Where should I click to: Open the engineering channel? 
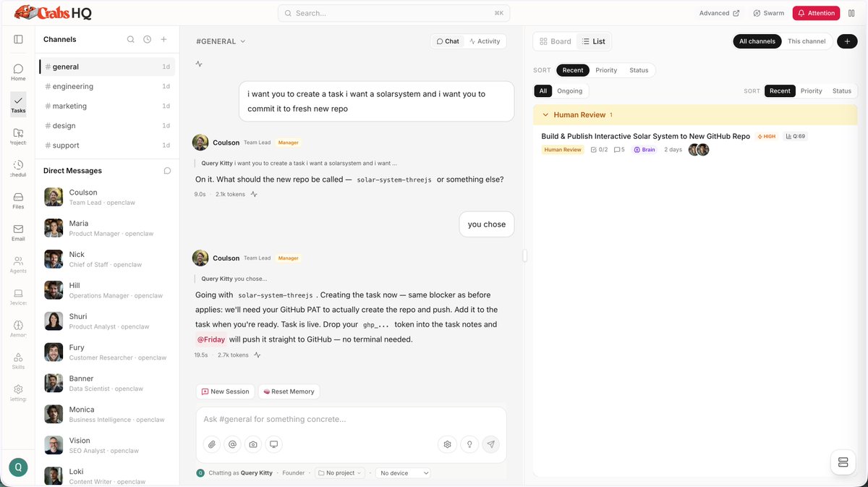pyautogui.click(x=106, y=86)
